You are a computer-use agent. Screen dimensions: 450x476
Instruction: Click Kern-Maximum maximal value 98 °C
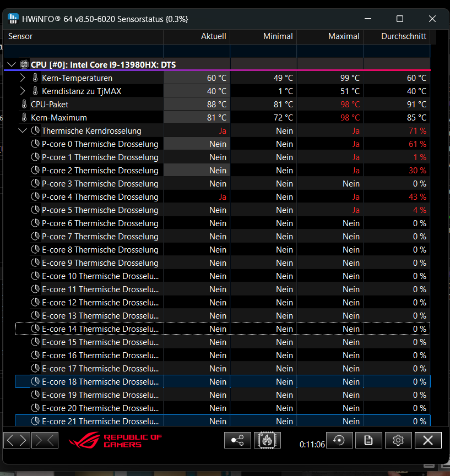[350, 117]
